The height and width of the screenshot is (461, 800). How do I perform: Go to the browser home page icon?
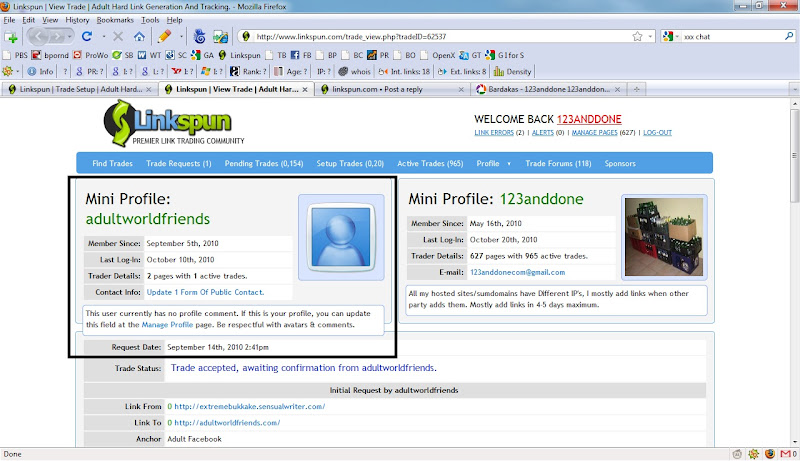pos(139,36)
